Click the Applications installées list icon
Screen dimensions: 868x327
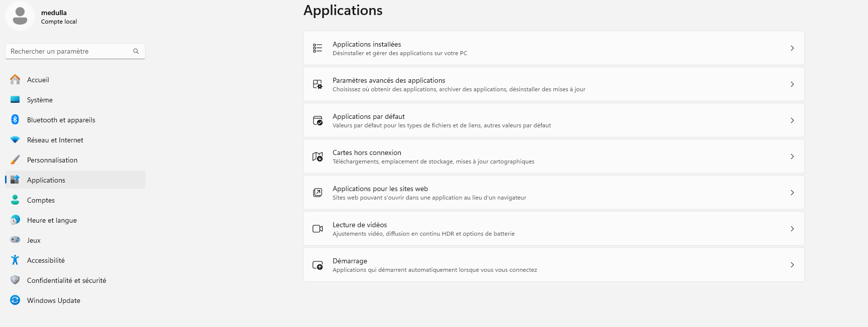click(318, 48)
